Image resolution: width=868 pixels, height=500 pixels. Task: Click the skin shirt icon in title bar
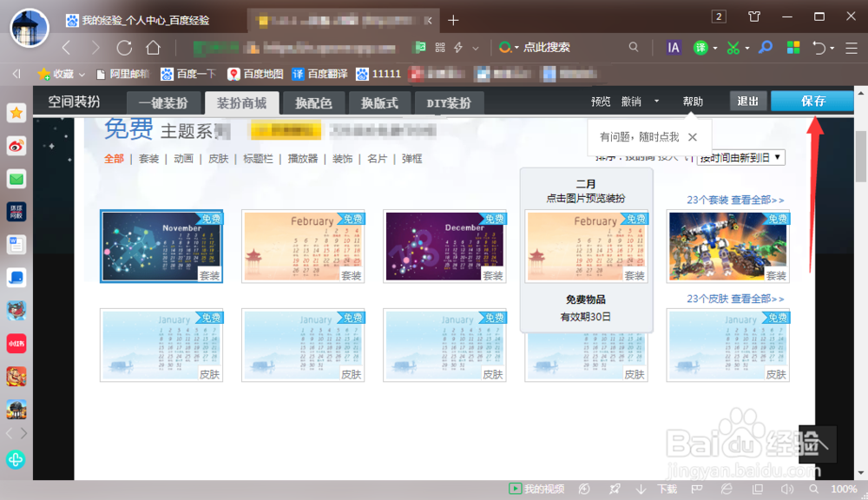754,16
